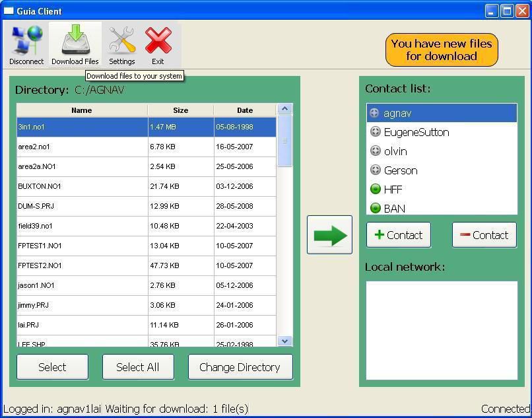Click the scrollbar up arrow on the file list

pos(284,108)
